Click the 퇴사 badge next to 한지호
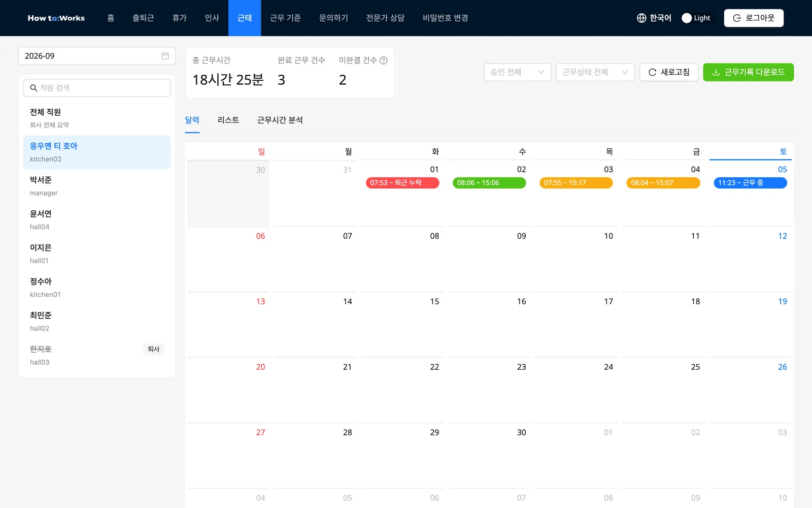812x508 pixels. click(x=154, y=349)
